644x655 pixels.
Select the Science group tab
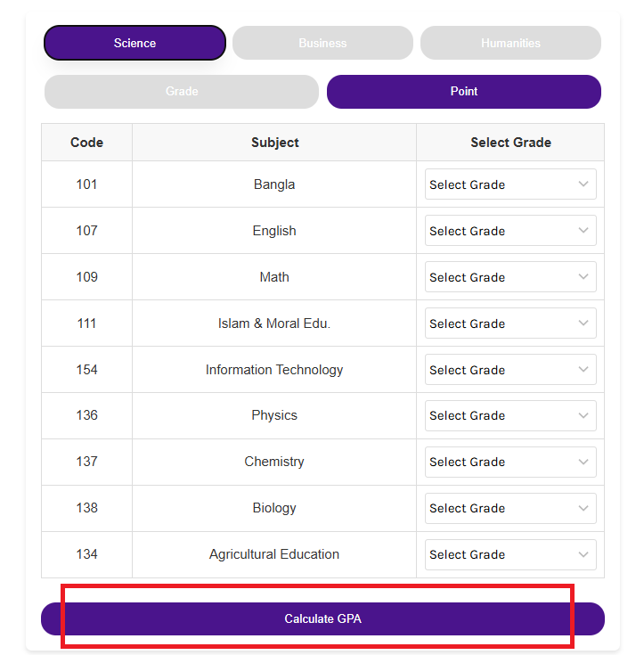(x=135, y=43)
